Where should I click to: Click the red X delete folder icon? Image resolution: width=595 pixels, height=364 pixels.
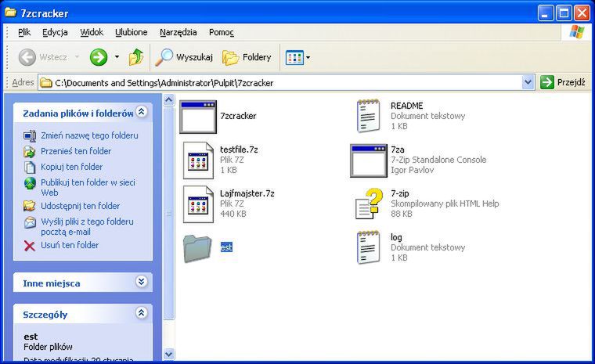[x=30, y=246]
